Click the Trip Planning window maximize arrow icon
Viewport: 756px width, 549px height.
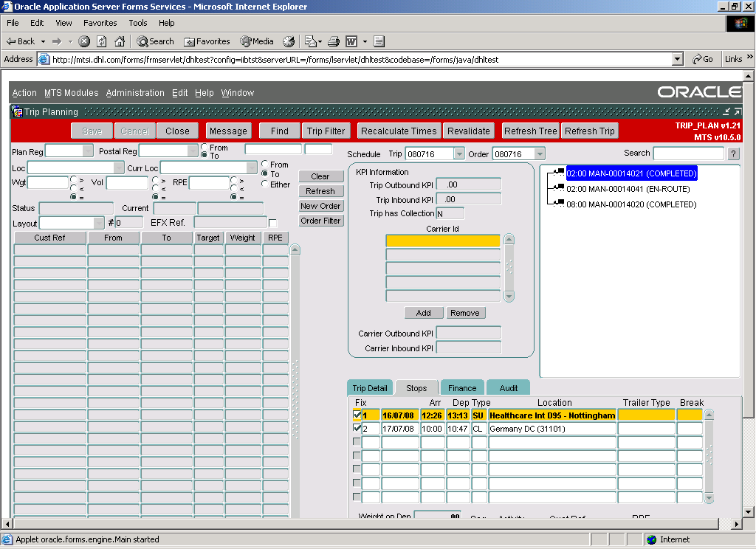[738, 112]
